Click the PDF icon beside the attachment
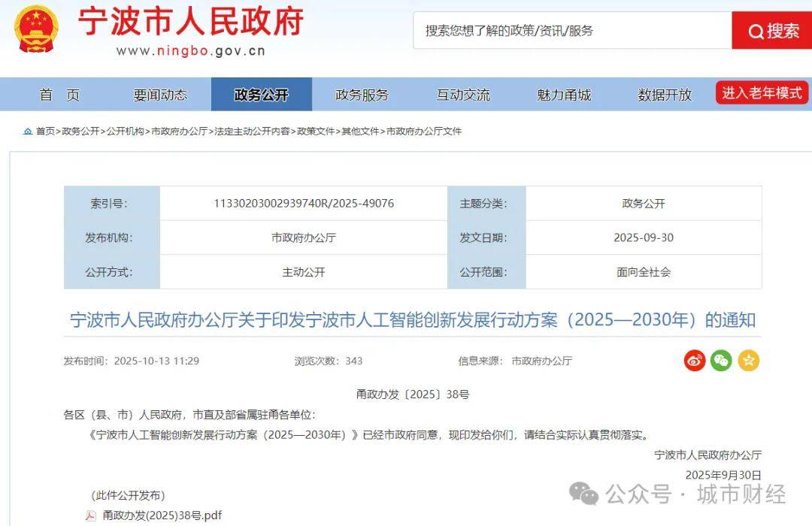812x526 pixels. pyautogui.click(x=92, y=515)
